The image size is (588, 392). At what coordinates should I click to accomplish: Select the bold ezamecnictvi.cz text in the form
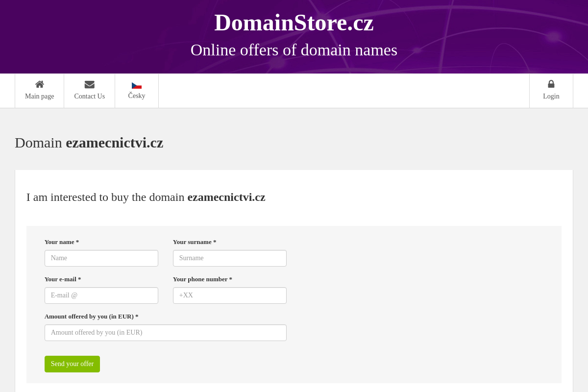[226, 197]
